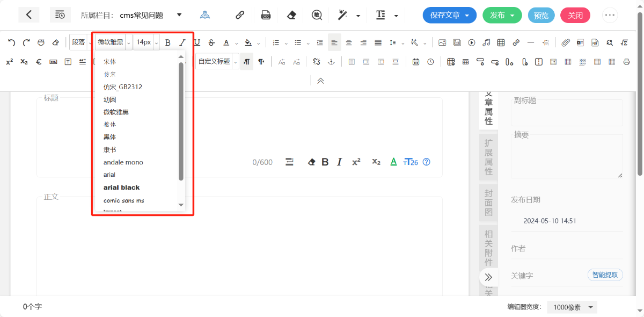Image resolution: width=644 pixels, height=317 pixels.
Task: Insert a formula with the square root icon
Action: 624,42
